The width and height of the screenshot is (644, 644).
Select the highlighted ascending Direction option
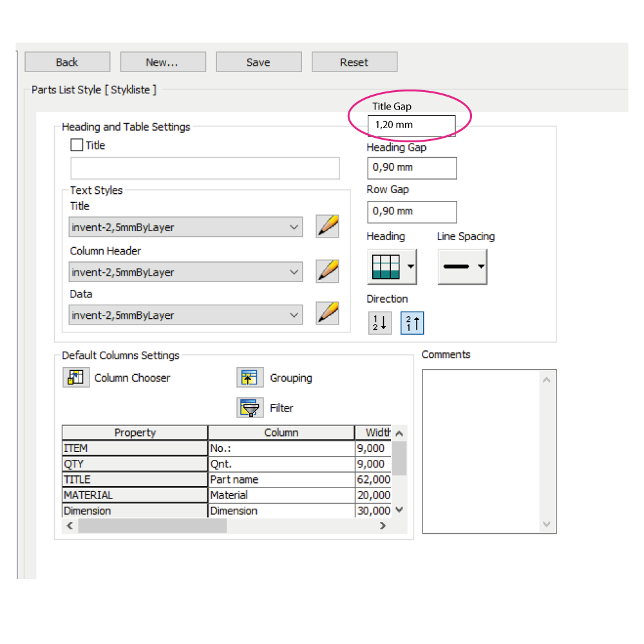(412, 323)
